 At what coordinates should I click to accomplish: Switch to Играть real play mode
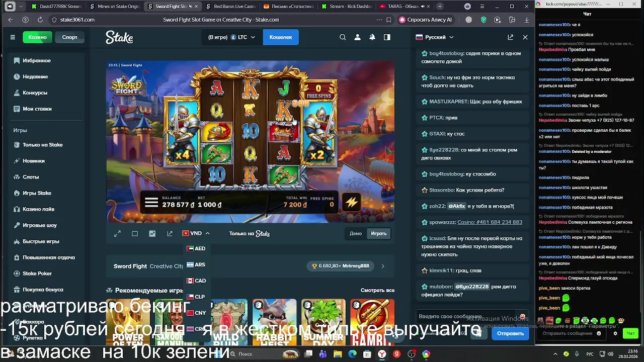tap(378, 233)
